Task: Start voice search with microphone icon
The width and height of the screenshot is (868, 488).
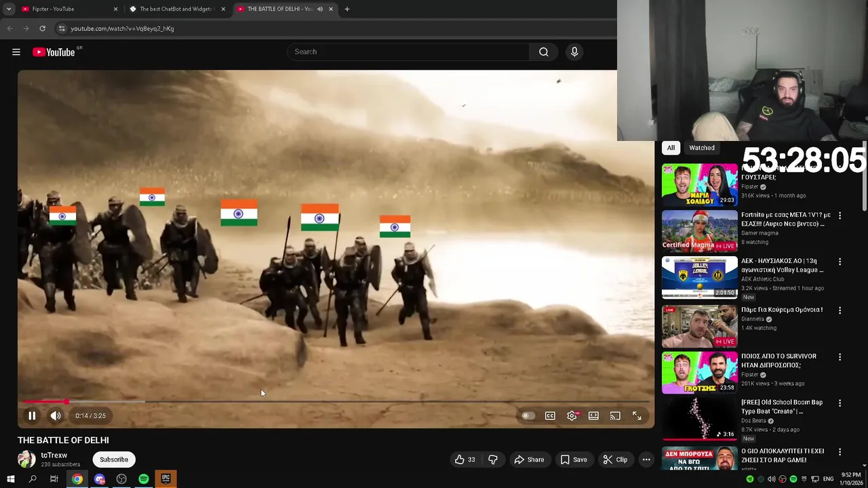Action: click(x=574, y=52)
